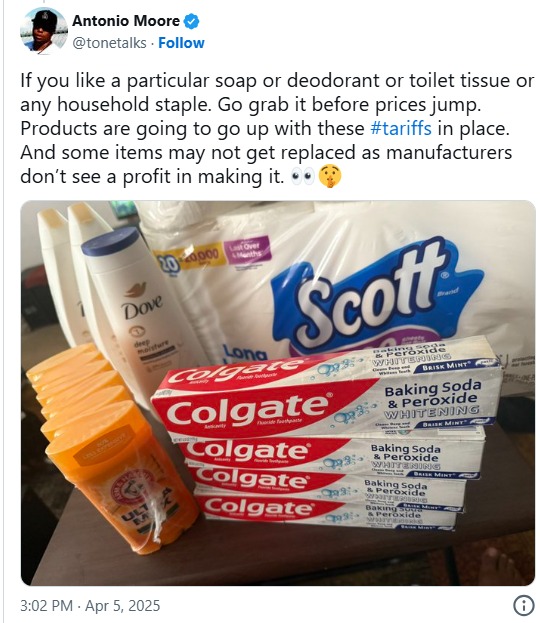Click Antonio Moore's profile avatar

44,31
